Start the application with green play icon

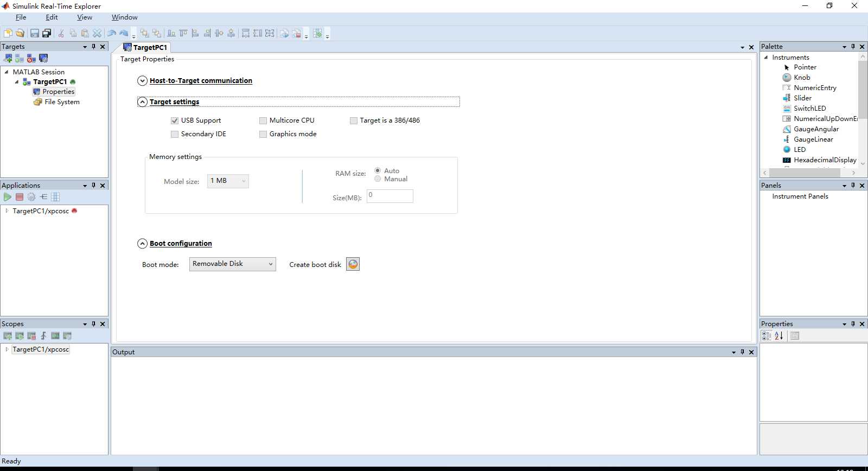[7, 197]
